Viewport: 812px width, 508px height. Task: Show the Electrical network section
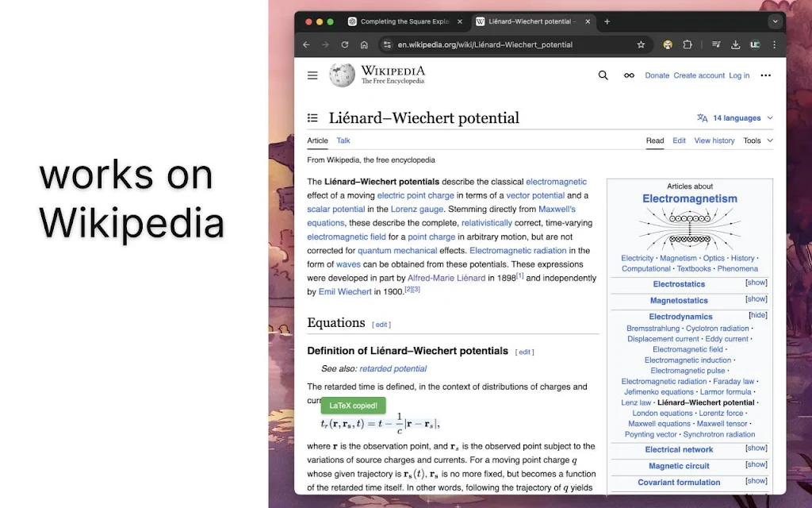(x=756, y=448)
